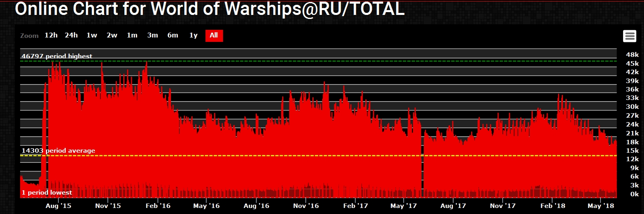Click the 15k y-axis value
Image resolution: width=644 pixels, height=214 pixels.
(x=632, y=151)
